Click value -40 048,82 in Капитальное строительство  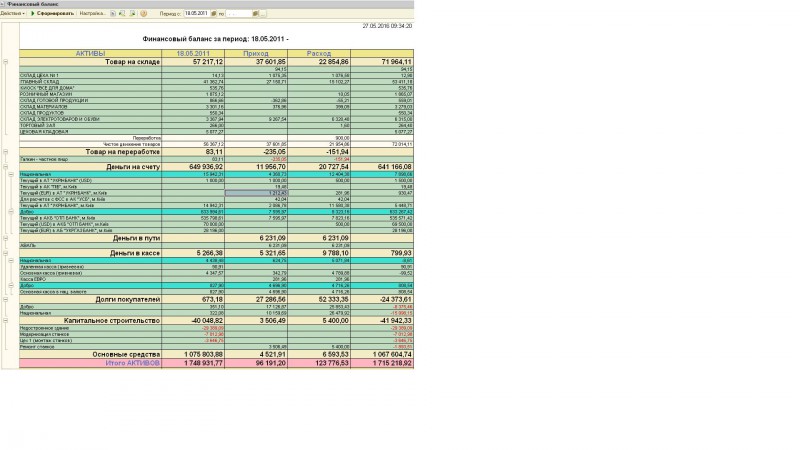[207, 320]
